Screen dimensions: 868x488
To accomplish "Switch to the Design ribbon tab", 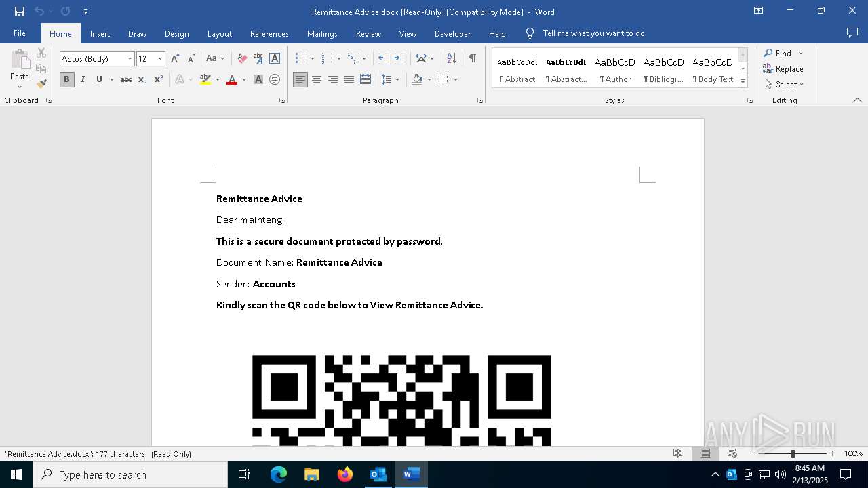I will pyautogui.click(x=176, y=33).
